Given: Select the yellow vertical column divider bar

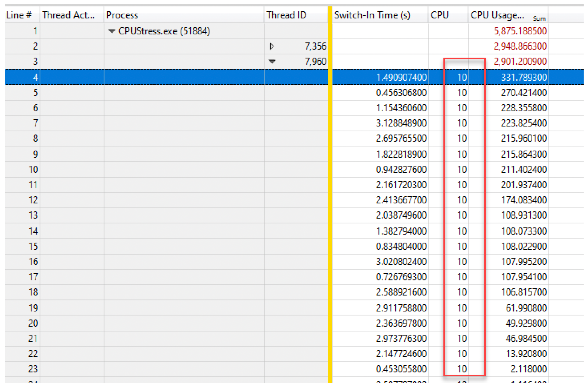Looking at the screenshot, I should 330,195.
